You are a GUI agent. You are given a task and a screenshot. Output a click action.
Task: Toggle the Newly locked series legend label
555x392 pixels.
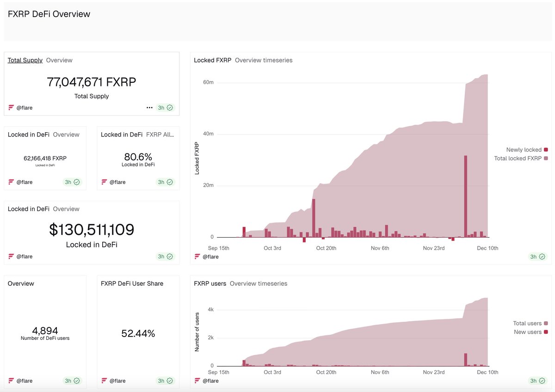tap(524, 150)
